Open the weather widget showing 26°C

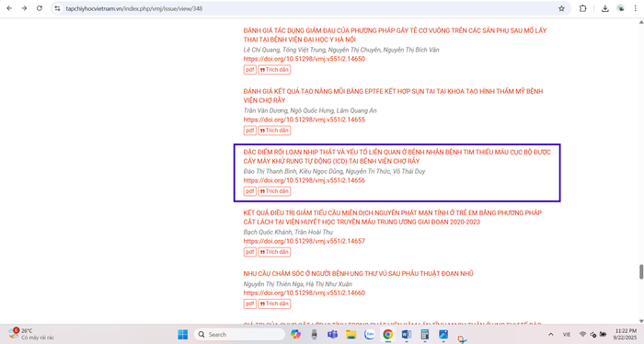[31, 334]
